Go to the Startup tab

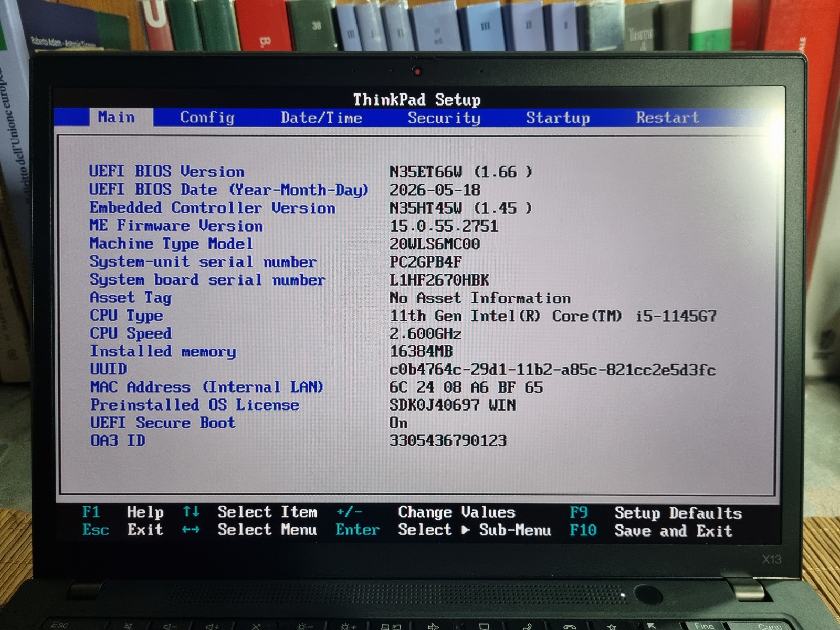(x=558, y=118)
